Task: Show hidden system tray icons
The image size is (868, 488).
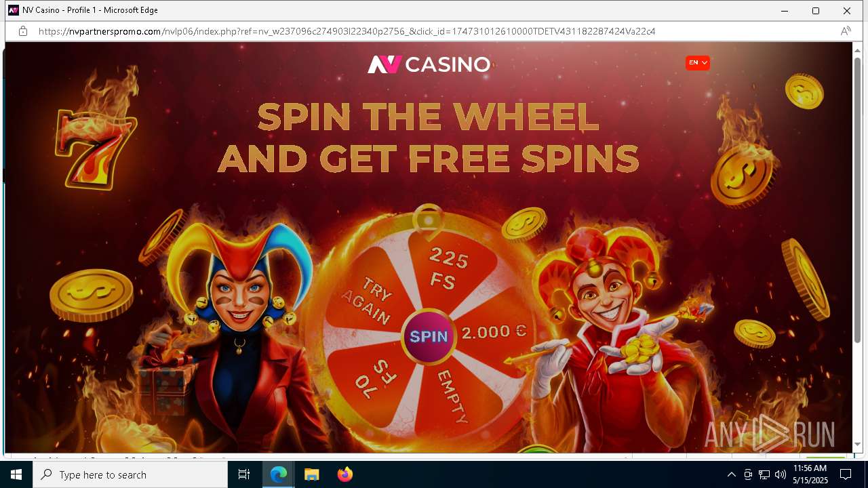Action: pos(731,474)
